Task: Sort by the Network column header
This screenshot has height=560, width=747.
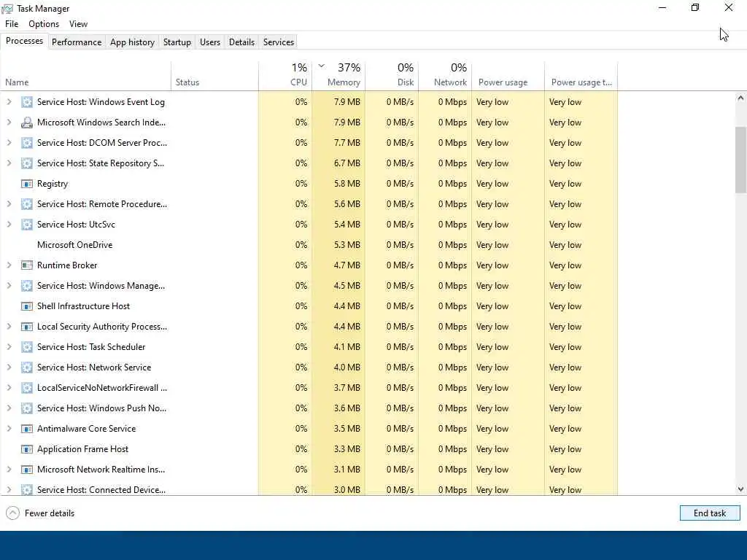Action: [x=445, y=76]
